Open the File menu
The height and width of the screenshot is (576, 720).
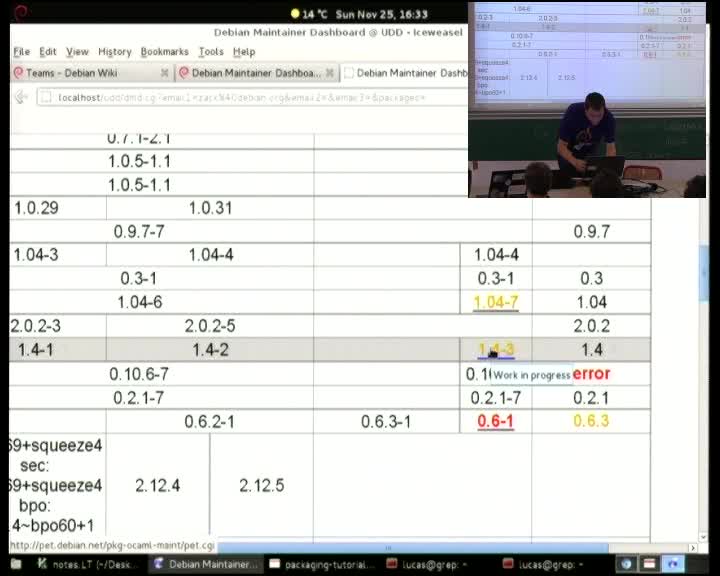tap(21, 51)
